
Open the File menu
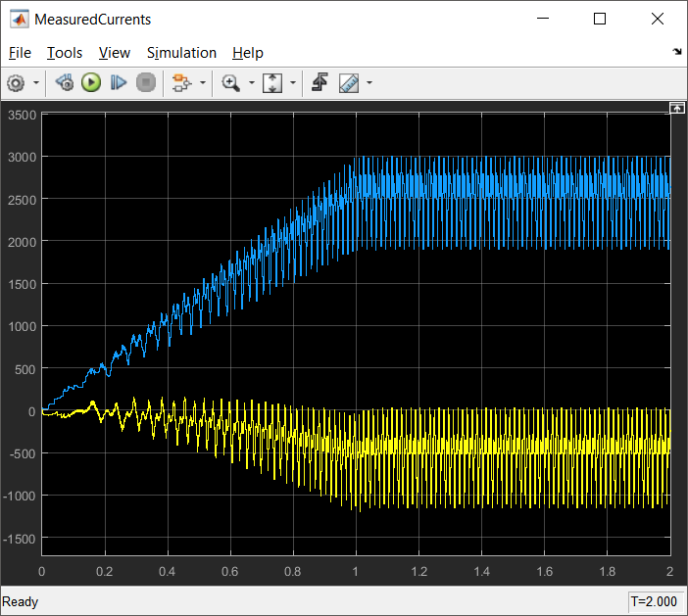(x=20, y=53)
